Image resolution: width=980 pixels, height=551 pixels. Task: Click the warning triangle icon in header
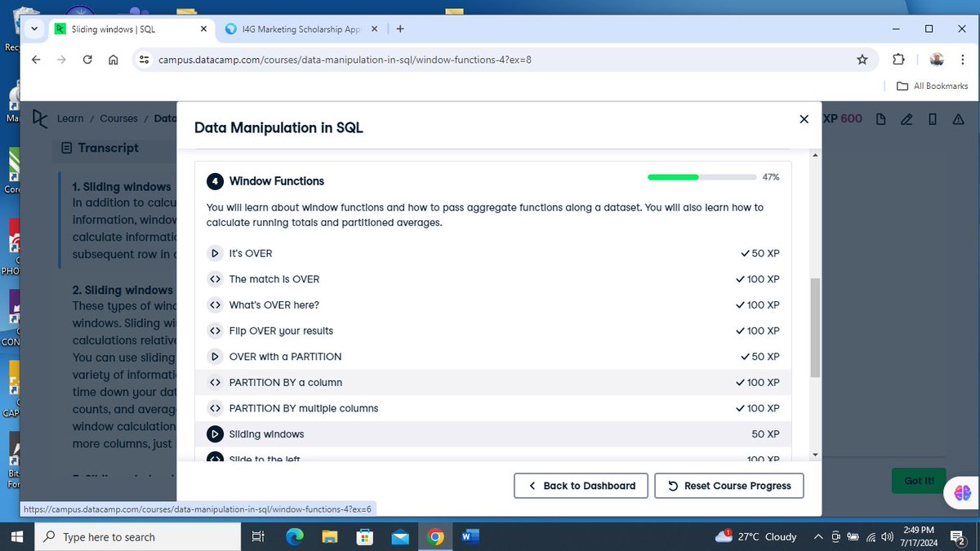click(959, 119)
